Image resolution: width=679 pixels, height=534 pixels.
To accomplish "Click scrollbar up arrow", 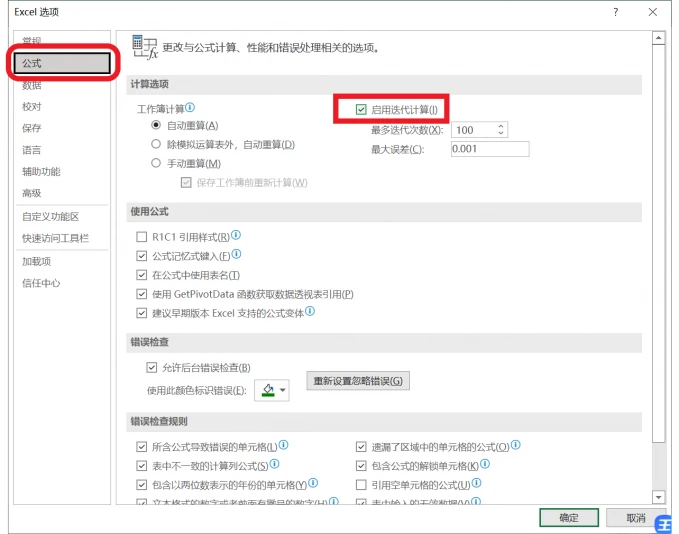I will (x=659, y=38).
